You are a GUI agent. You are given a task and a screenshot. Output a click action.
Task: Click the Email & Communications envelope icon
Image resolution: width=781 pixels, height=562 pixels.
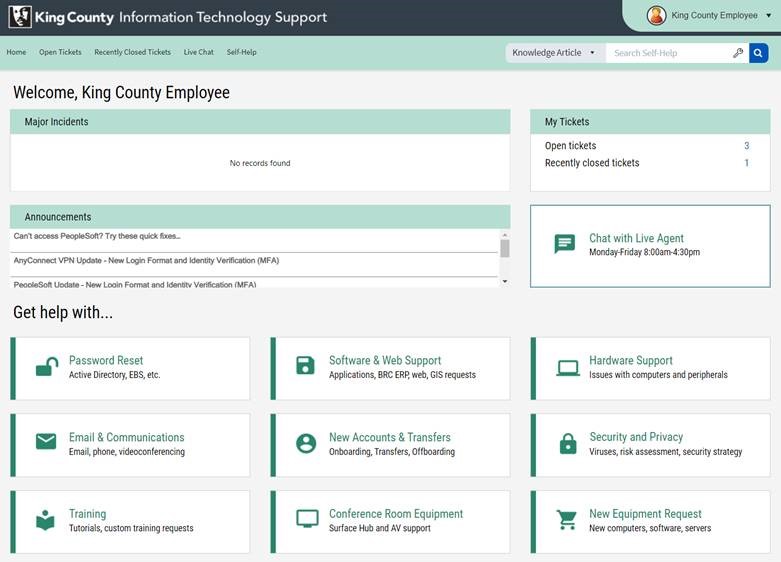(46, 442)
